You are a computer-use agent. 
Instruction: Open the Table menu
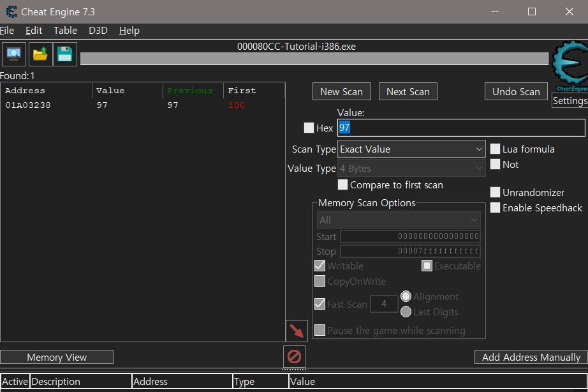click(65, 31)
